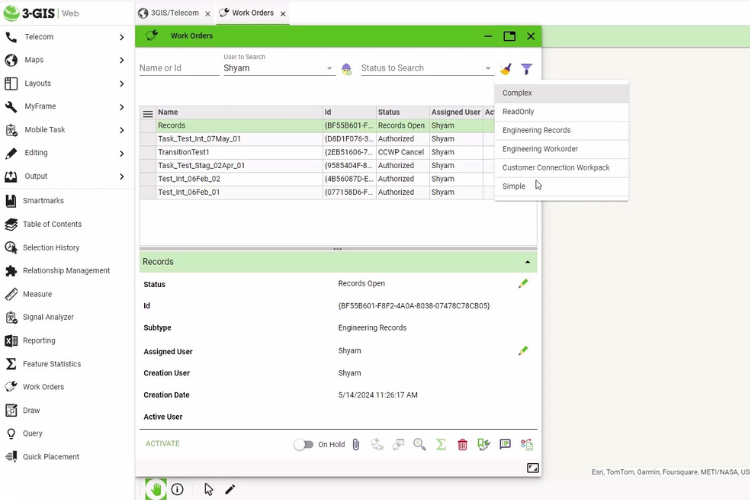750x500 pixels.
Task: Select the Test_Int_06Feb_01 row
Action: [x=317, y=192]
